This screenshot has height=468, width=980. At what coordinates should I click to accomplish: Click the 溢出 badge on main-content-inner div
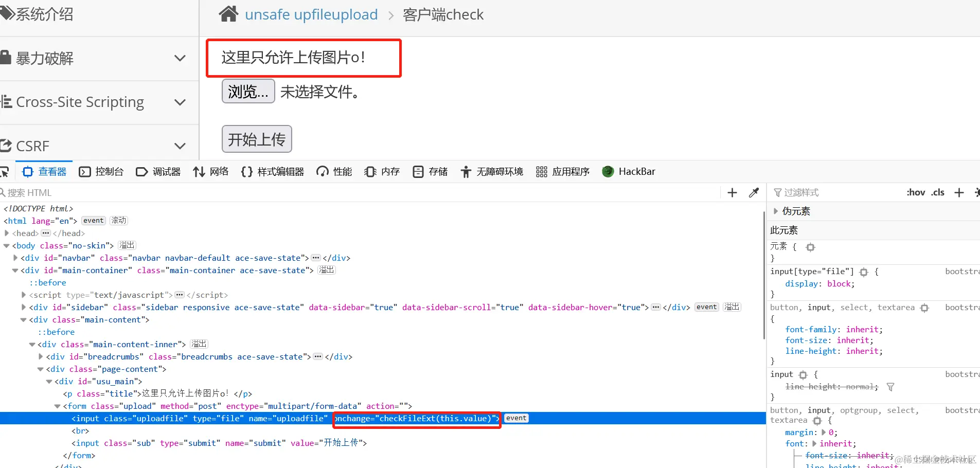tap(199, 344)
